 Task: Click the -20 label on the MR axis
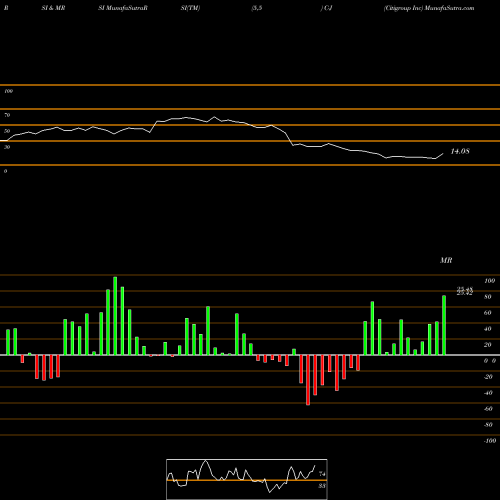pos(488,377)
